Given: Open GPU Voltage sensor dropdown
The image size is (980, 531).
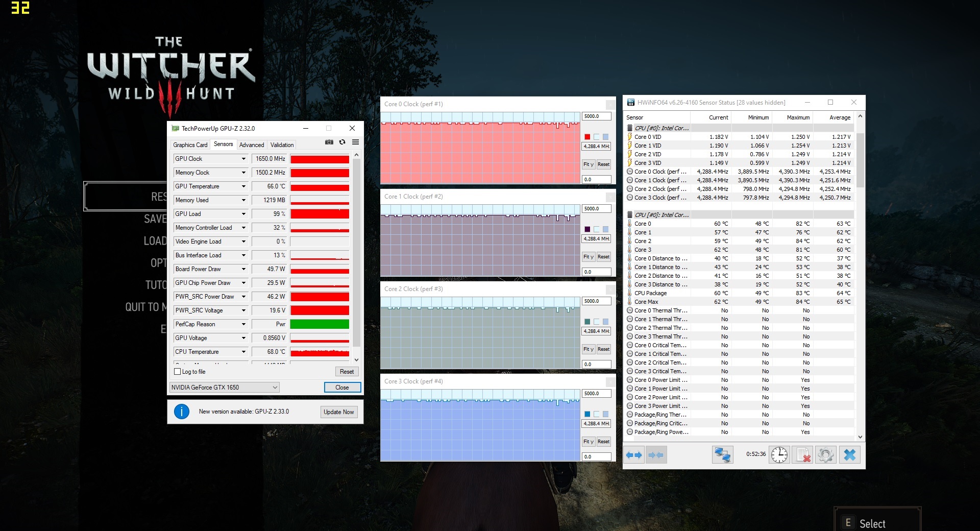Looking at the screenshot, I should point(243,338).
